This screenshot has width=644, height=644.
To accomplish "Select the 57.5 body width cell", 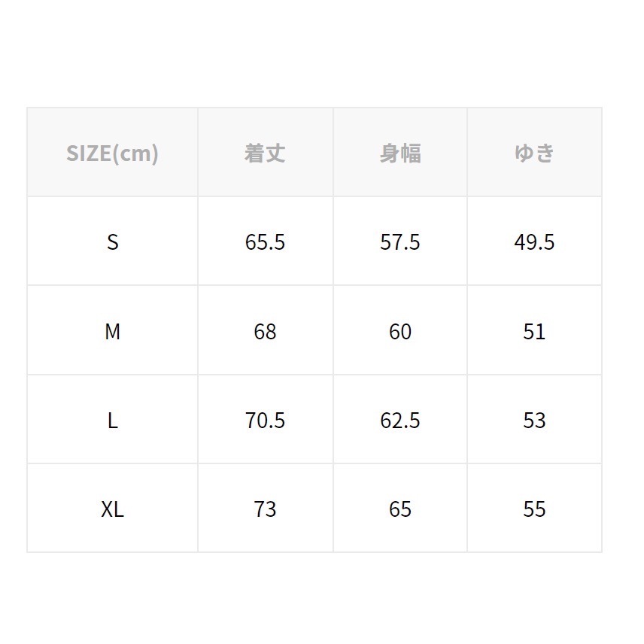I will [400, 242].
